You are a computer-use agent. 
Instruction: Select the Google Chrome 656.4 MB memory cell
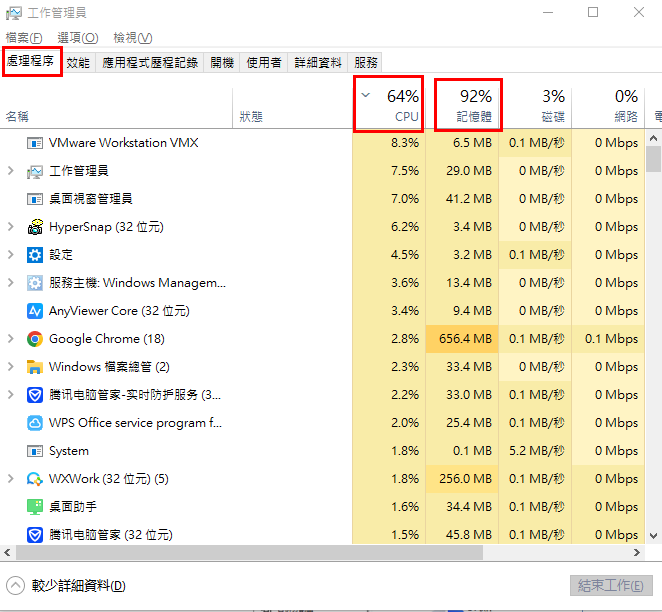[x=462, y=339]
